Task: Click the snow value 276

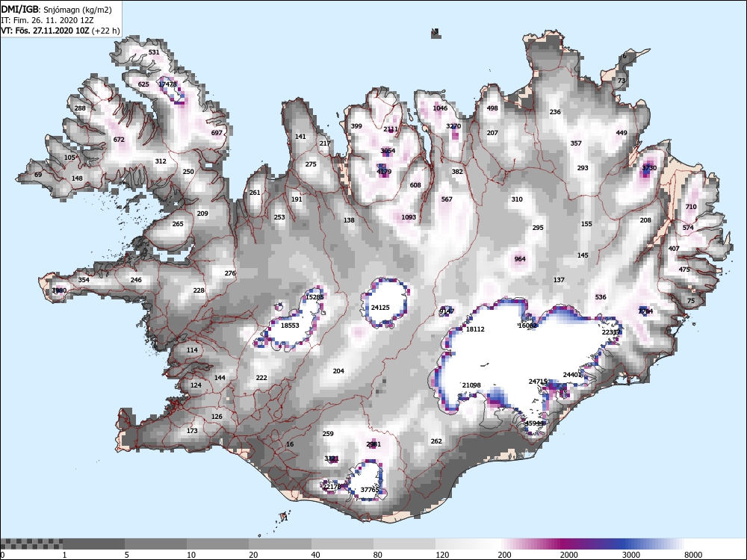Action: tap(230, 273)
